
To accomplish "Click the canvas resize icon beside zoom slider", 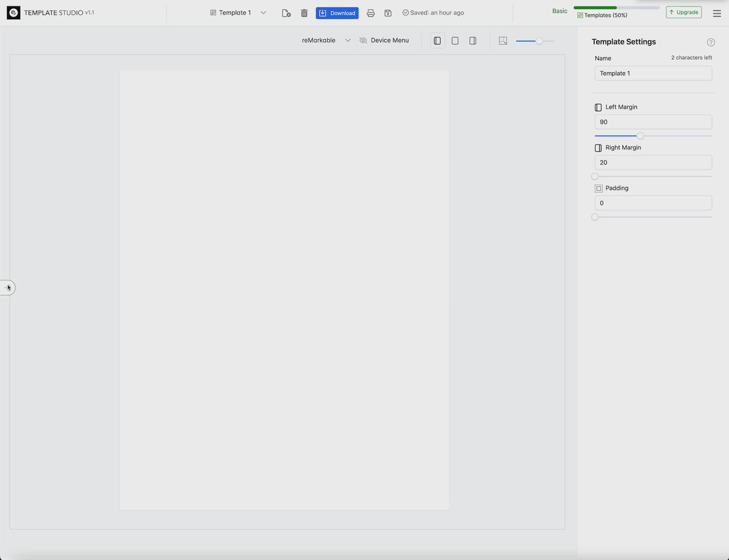I will (502, 40).
